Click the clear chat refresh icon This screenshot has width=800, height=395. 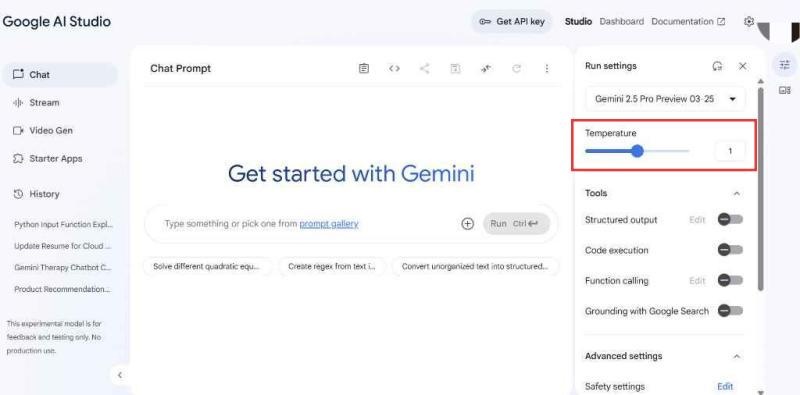516,68
